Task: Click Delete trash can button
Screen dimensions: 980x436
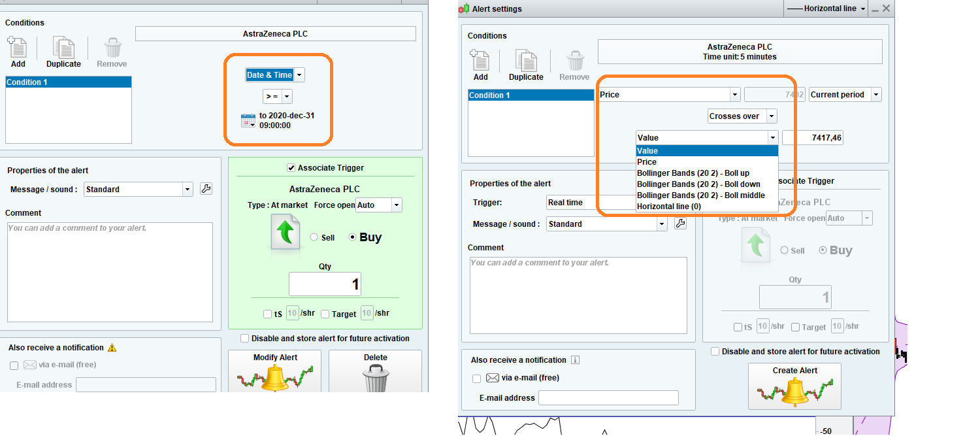Action: pos(375,371)
